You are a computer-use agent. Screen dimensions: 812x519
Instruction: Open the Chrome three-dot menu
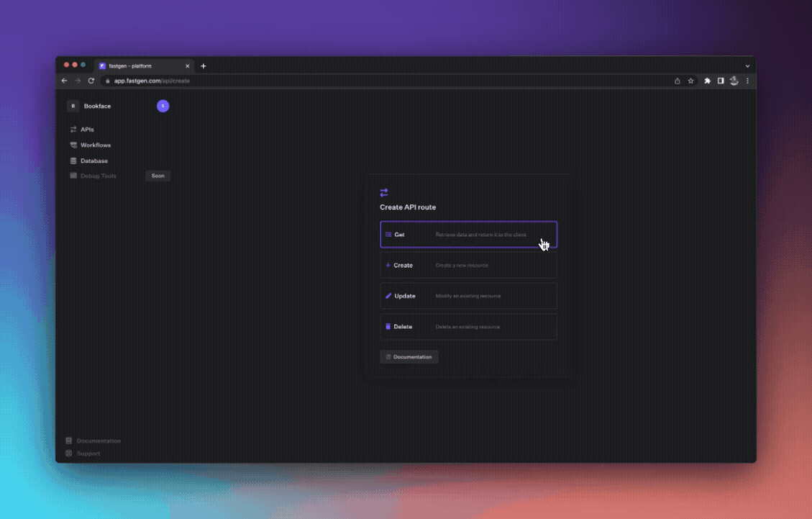[x=747, y=81]
